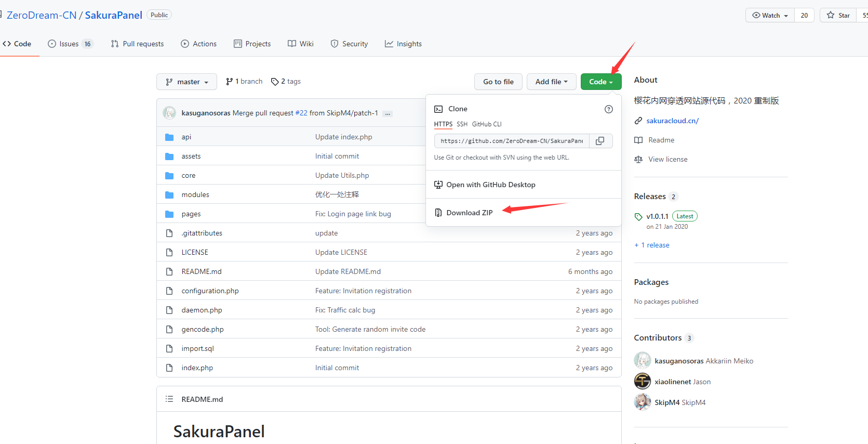Open the Security tab
The width and height of the screenshot is (868, 444).
pos(349,44)
